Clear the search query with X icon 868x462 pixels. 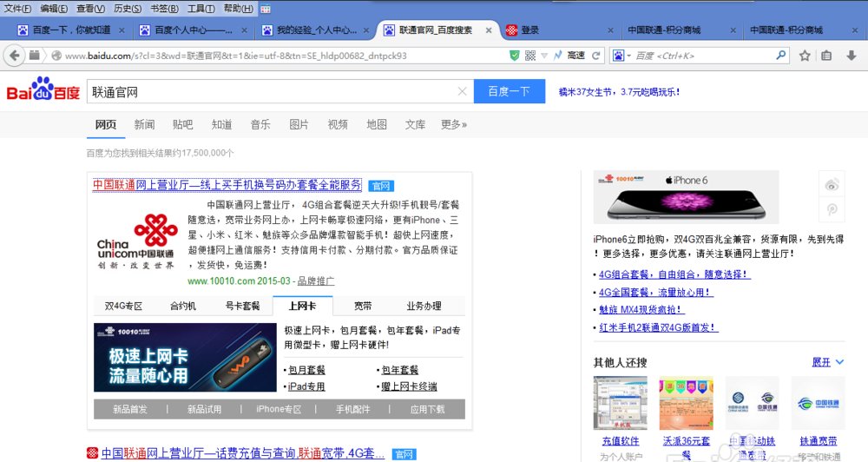click(x=463, y=91)
